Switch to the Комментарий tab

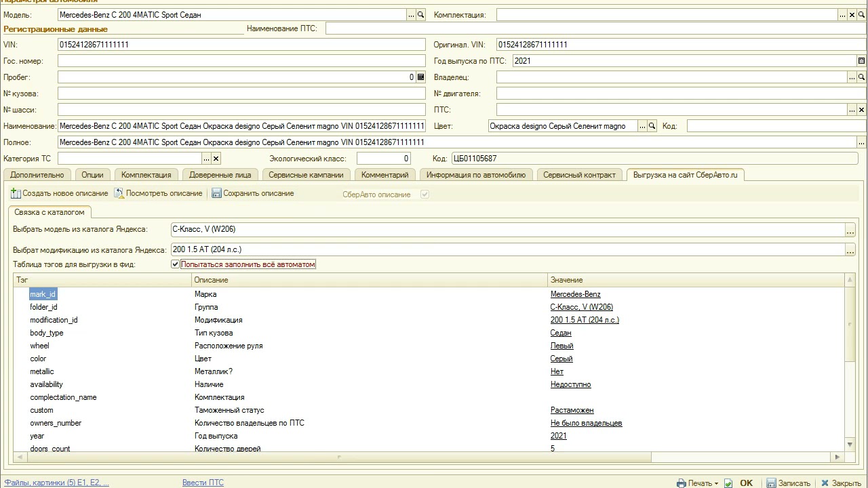(x=385, y=175)
